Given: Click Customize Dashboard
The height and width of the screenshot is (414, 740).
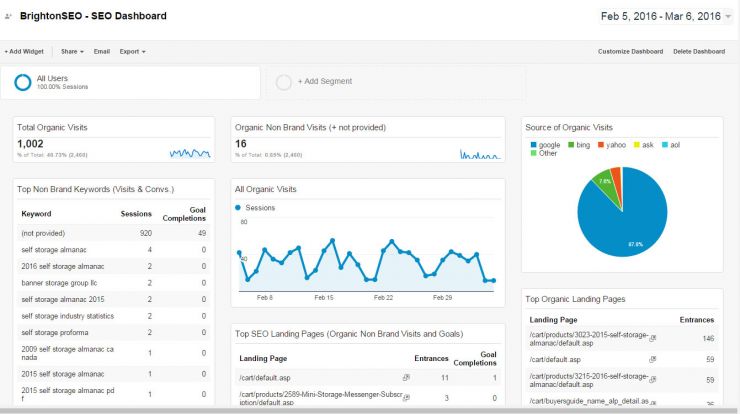Looking at the screenshot, I should [x=631, y=51].
